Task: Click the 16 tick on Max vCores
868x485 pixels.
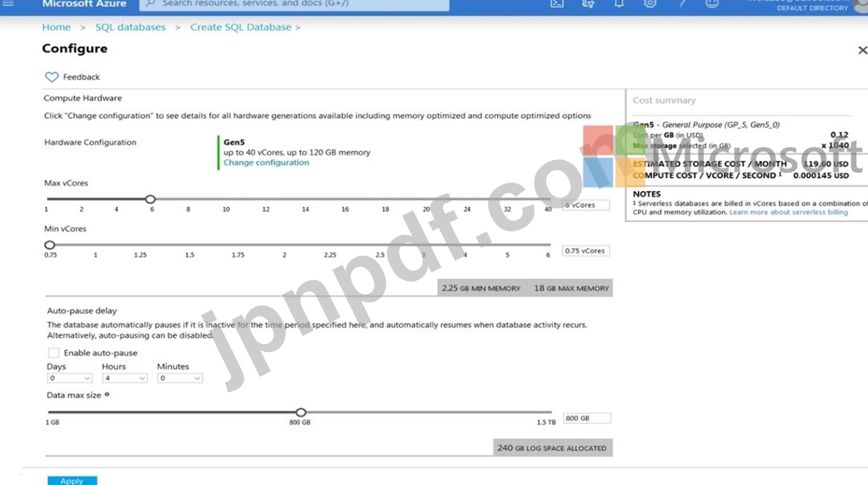Action: [346, 209]
